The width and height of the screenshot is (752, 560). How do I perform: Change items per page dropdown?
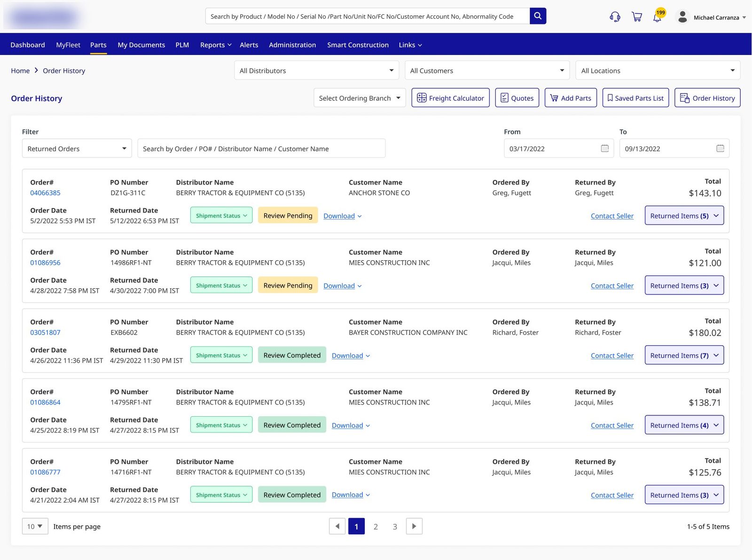35,526
